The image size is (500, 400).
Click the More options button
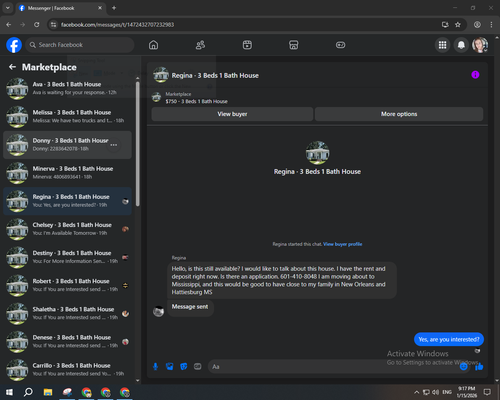[399, 114]
